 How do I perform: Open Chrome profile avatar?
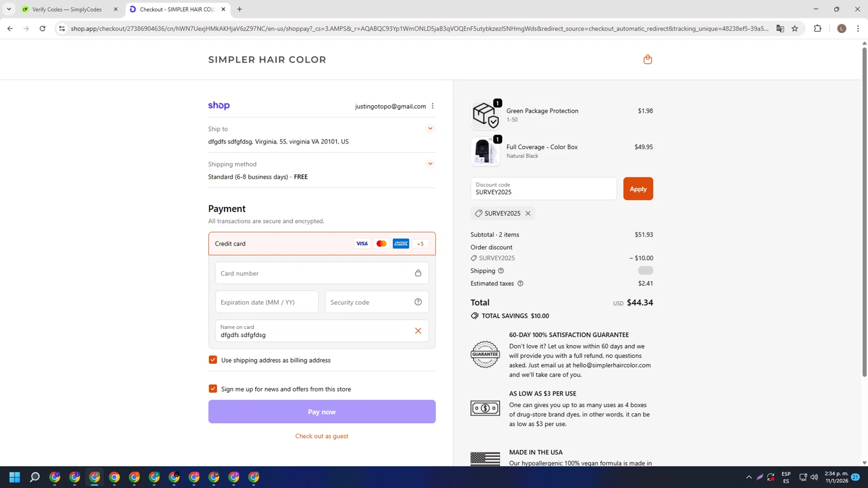(841, 28)
